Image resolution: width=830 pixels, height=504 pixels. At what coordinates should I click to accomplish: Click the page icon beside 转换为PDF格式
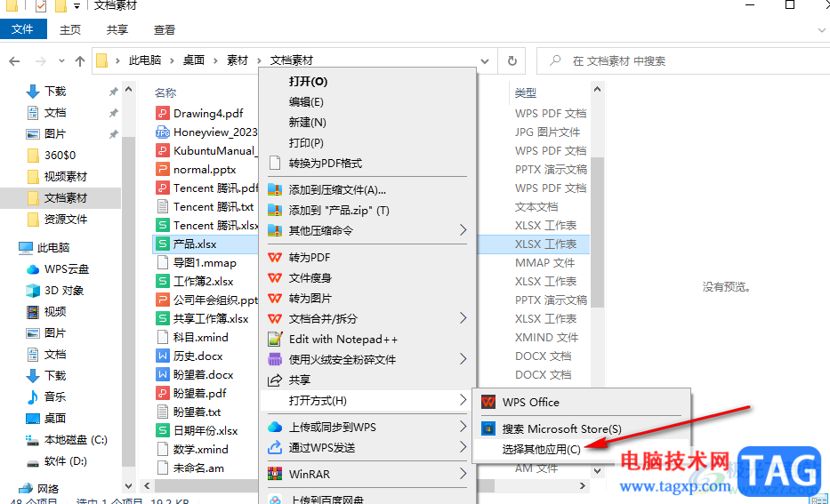point(275,163)
